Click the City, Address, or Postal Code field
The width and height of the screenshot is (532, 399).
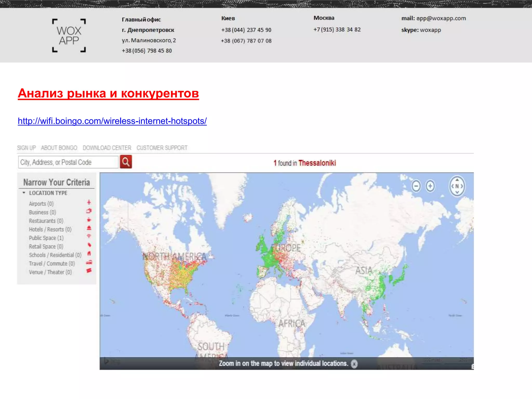click(68, 162)
